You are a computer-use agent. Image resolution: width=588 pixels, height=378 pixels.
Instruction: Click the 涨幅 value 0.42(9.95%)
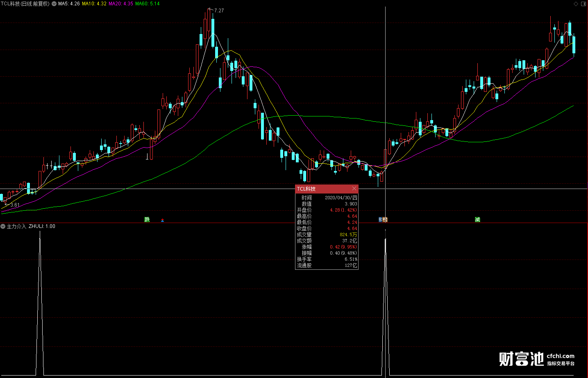pos(343,247)
